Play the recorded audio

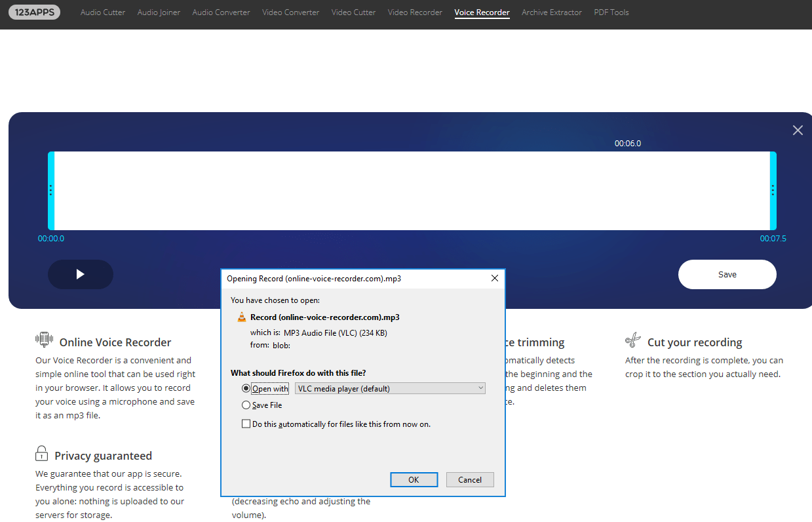coord(81,274)
